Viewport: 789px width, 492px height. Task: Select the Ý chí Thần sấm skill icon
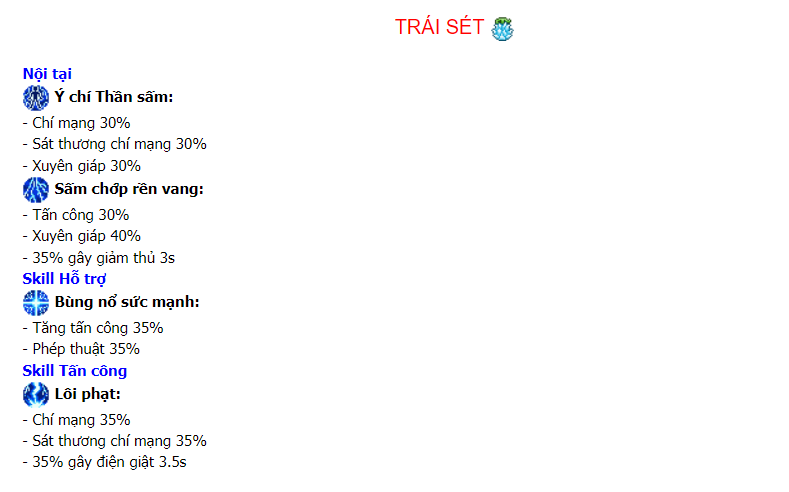coord(36,98)
